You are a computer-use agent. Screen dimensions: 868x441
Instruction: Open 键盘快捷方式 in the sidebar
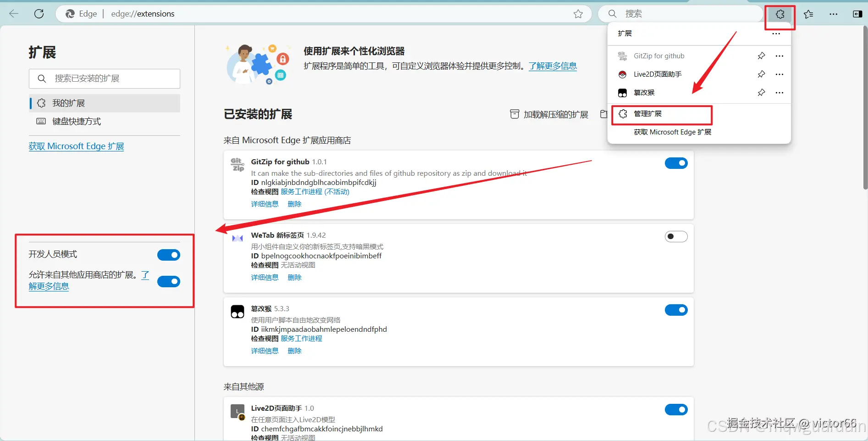point(105,122)
